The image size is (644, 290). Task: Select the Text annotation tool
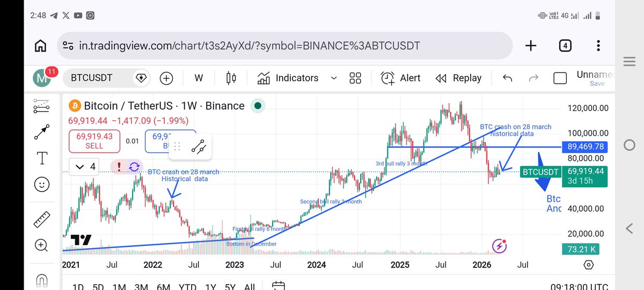coord(41,158)
